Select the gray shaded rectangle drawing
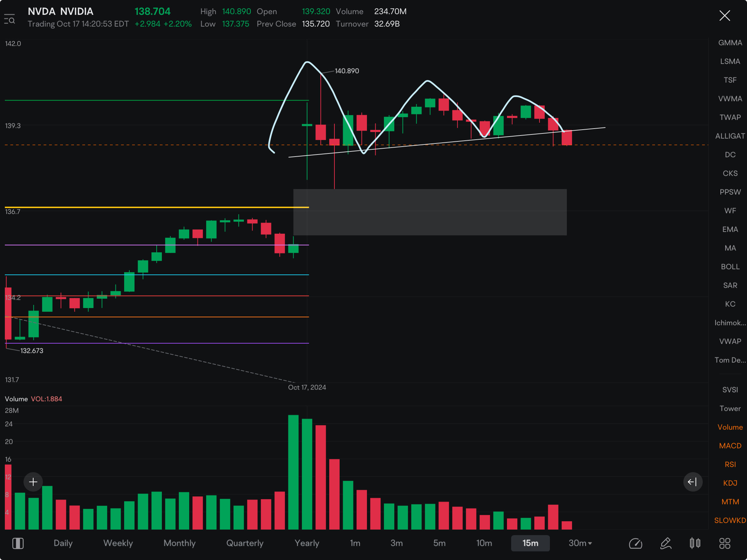This screenshot has height=560, width=747. pyautogui.click(x=430, y=212)
